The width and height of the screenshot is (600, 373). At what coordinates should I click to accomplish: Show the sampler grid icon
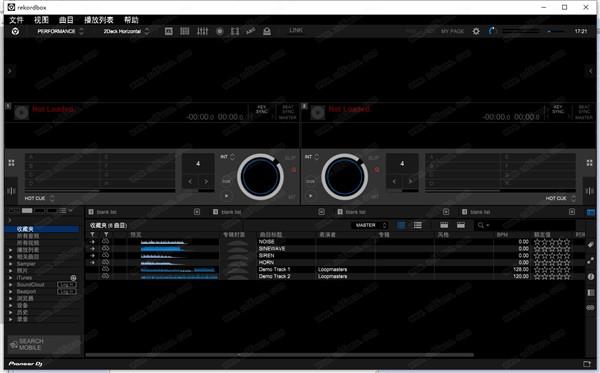coord(184,31)
